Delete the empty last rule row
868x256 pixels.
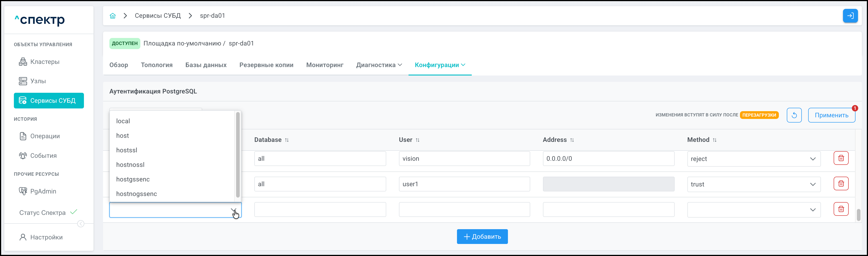(x=841, y=209)
